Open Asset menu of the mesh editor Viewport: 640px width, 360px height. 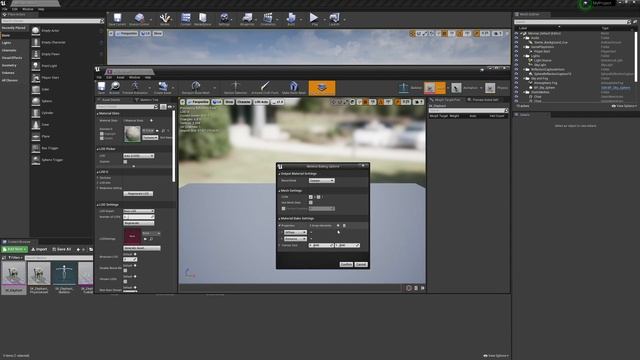point(121,77)
